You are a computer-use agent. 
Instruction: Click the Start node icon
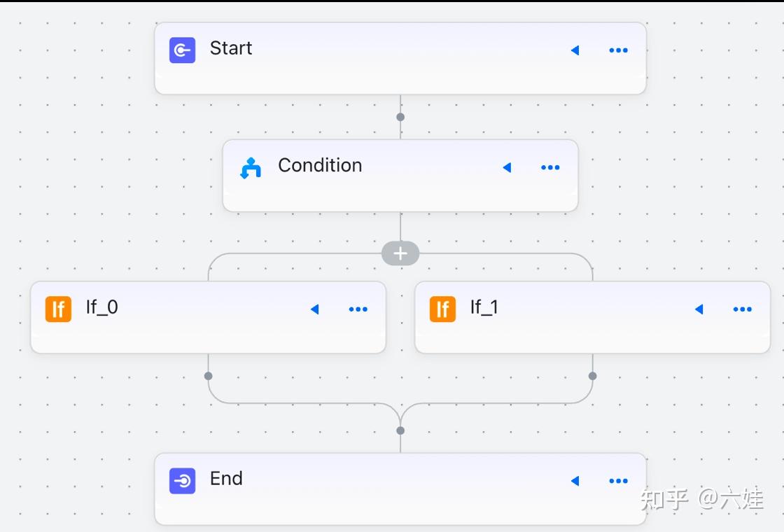pyautogui.click(x=182, y=50)
